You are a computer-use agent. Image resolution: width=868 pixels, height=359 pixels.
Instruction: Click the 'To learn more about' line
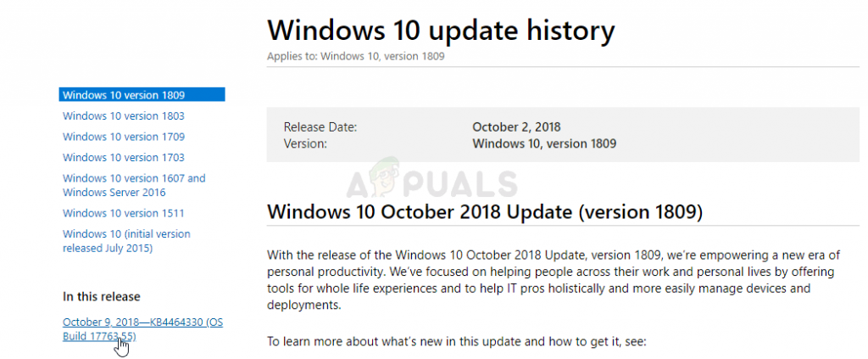pos(458,342)
